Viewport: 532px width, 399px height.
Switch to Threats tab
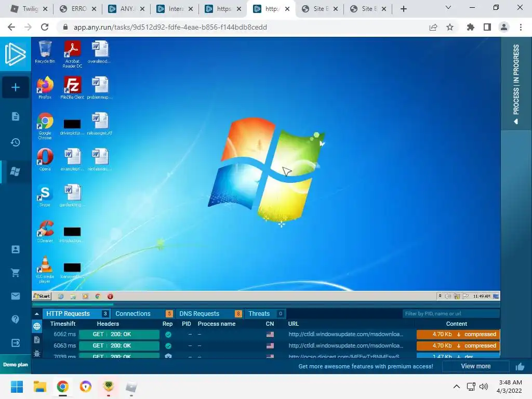265,314
